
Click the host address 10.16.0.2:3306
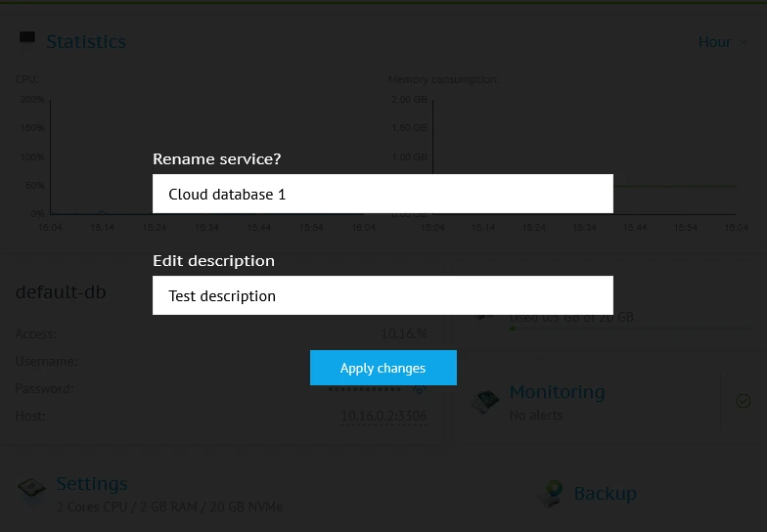(383, 417)
